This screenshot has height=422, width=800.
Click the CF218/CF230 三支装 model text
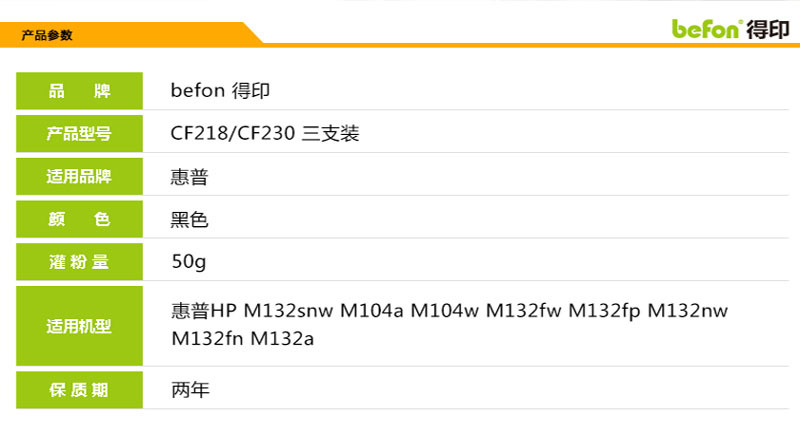click(x=265, y=134)
